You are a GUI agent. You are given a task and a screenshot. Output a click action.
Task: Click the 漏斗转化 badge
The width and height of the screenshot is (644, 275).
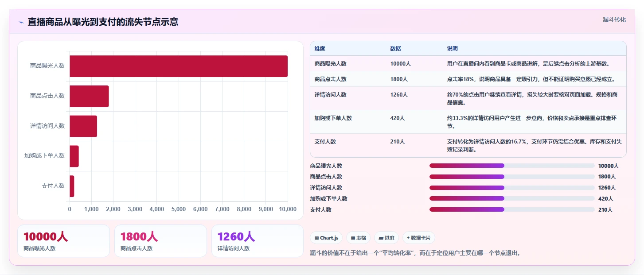click(x=614, y=19)
